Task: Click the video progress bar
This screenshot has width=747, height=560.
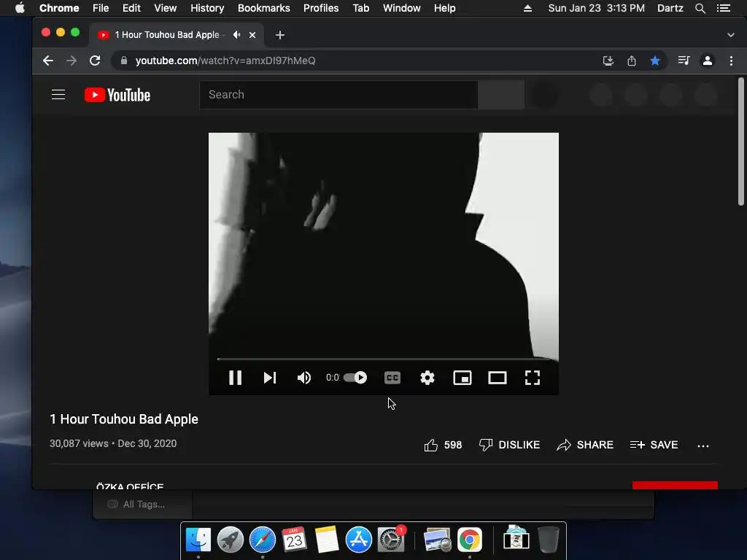Action: 384,359
